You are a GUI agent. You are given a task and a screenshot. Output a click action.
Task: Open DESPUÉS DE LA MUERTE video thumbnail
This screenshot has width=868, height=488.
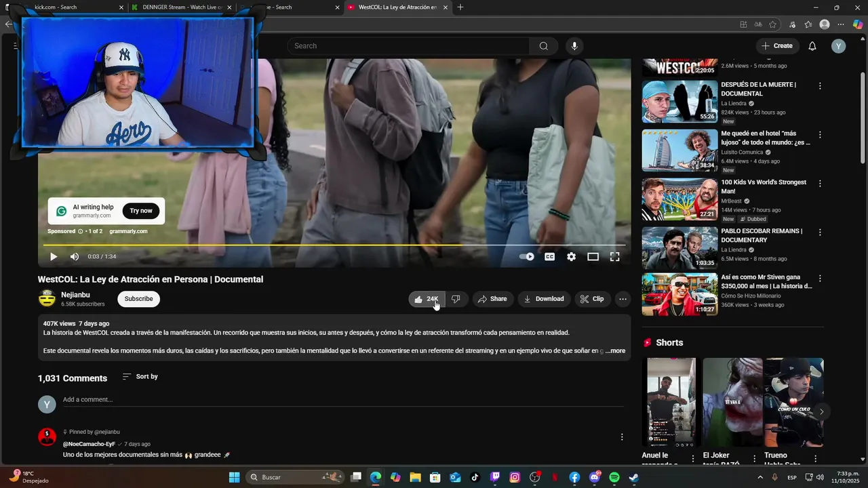(x=679, y=102)
